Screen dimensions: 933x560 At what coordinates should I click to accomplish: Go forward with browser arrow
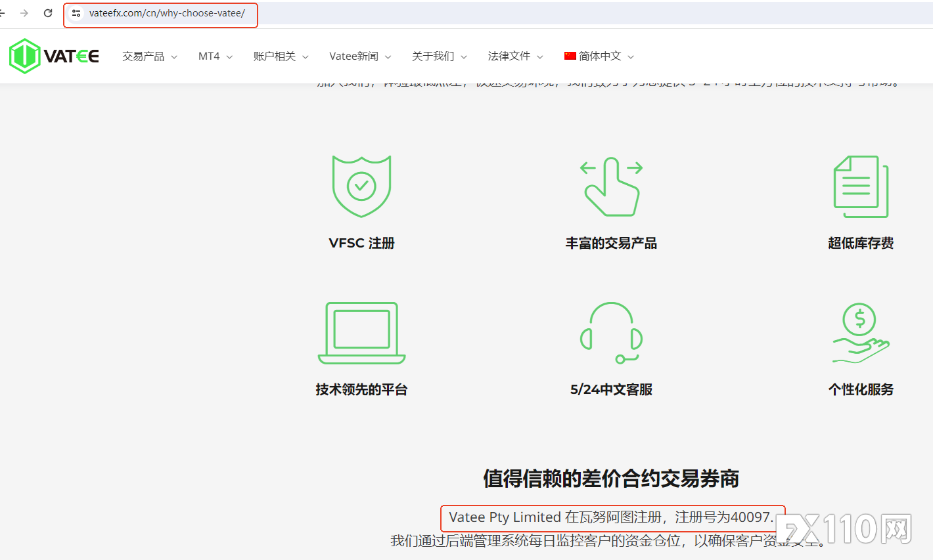[24, 13]
